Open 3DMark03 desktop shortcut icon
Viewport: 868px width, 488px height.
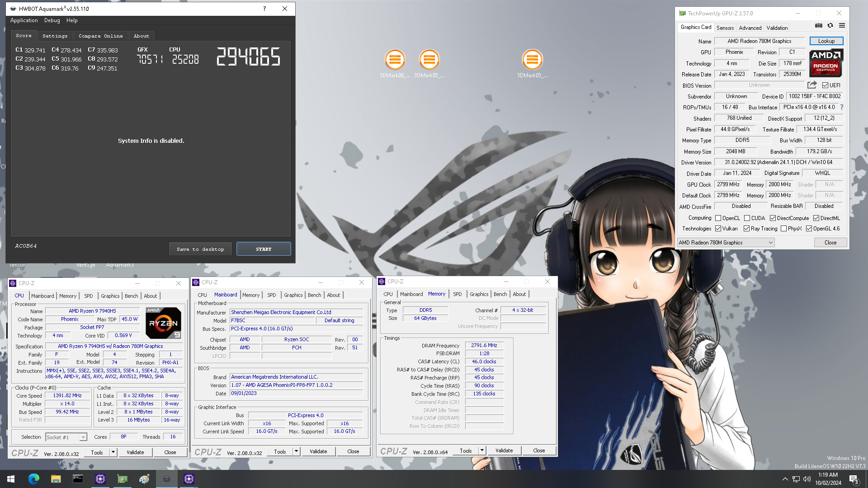[x=532, y=60]
